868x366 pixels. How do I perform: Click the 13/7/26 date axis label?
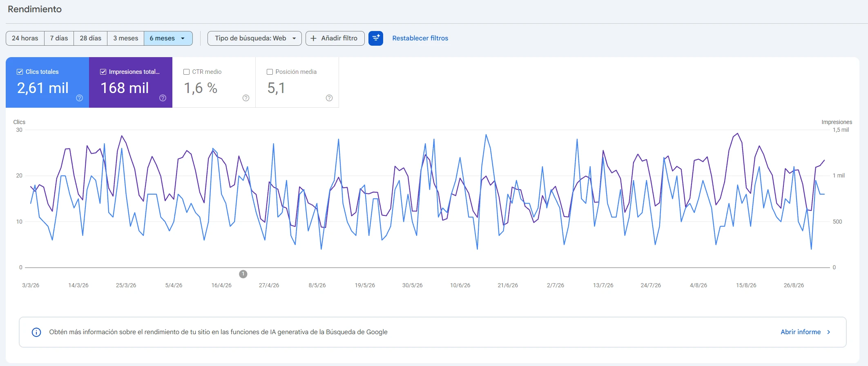pos(603,286)
